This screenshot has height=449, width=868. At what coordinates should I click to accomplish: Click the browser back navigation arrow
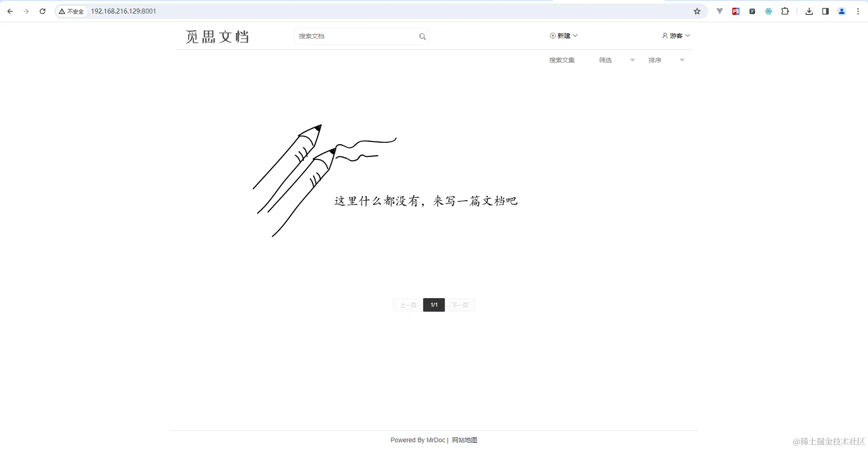pos(10,11)
